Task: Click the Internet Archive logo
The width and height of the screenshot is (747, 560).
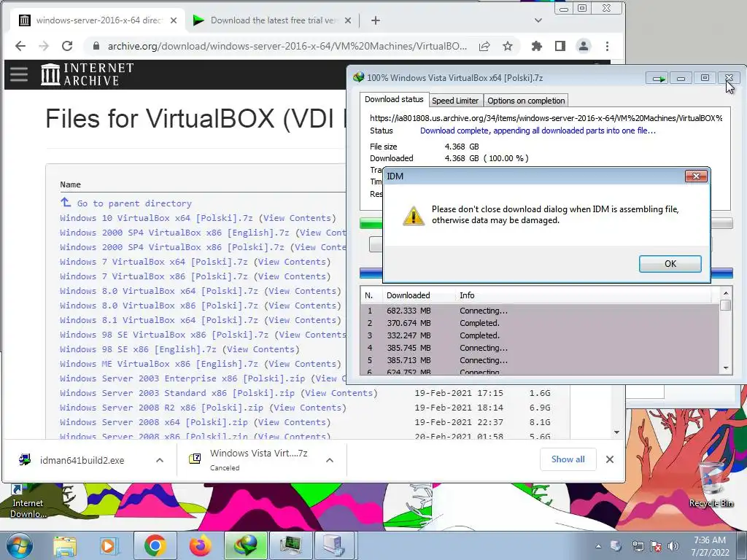Action: 88,74
